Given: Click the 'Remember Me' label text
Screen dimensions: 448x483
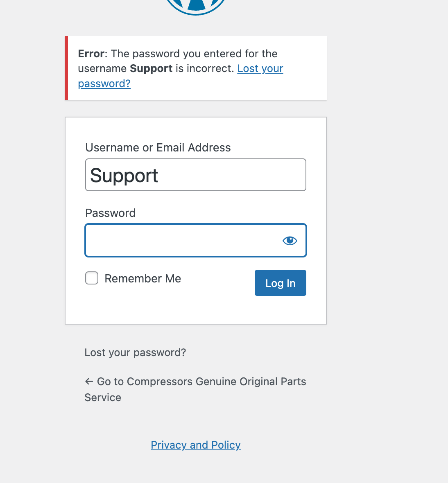Looking at the screenshot, I should tap(143, 279).
